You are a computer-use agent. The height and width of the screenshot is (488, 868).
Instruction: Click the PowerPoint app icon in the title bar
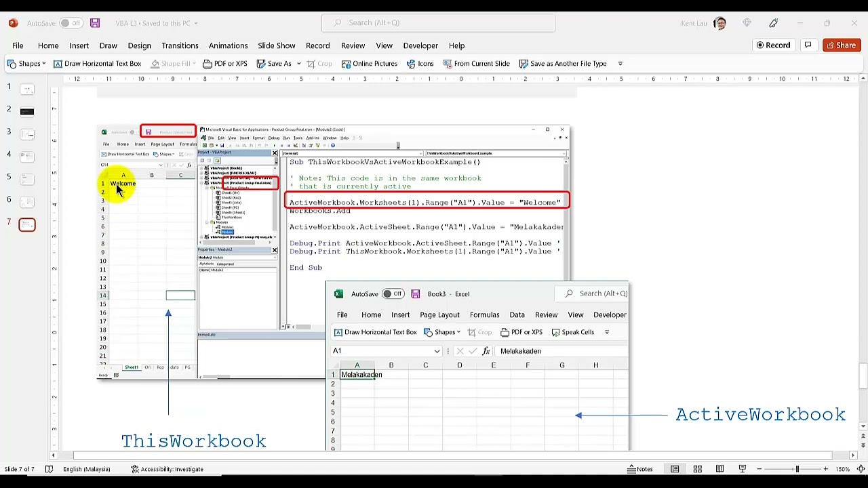(14, 23)
